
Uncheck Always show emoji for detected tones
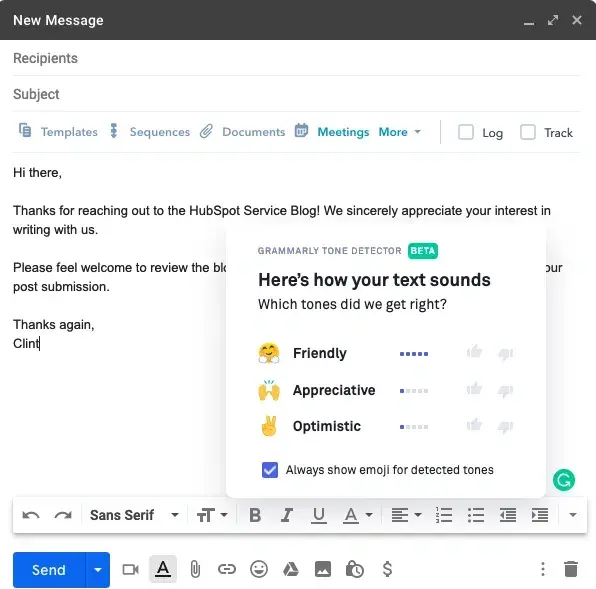270,470
